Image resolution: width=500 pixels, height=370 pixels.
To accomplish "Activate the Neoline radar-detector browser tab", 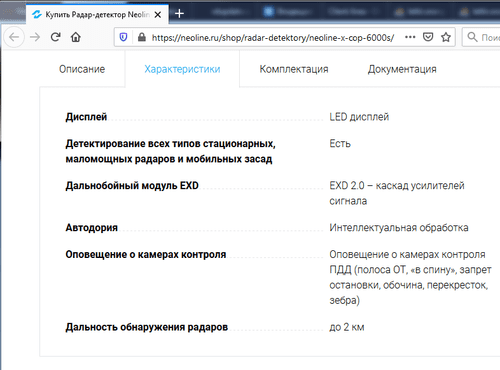I will point(97,15).
